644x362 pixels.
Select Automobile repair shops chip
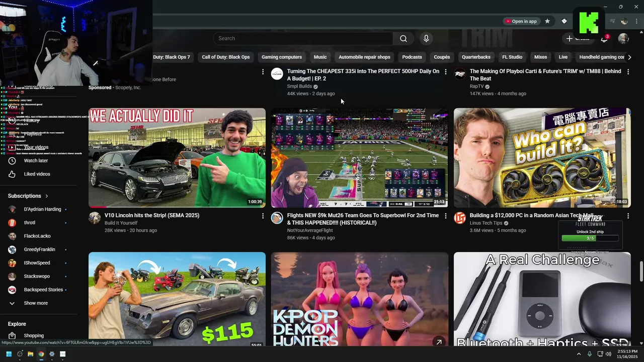pyautogui.click(x=364, y=57)
